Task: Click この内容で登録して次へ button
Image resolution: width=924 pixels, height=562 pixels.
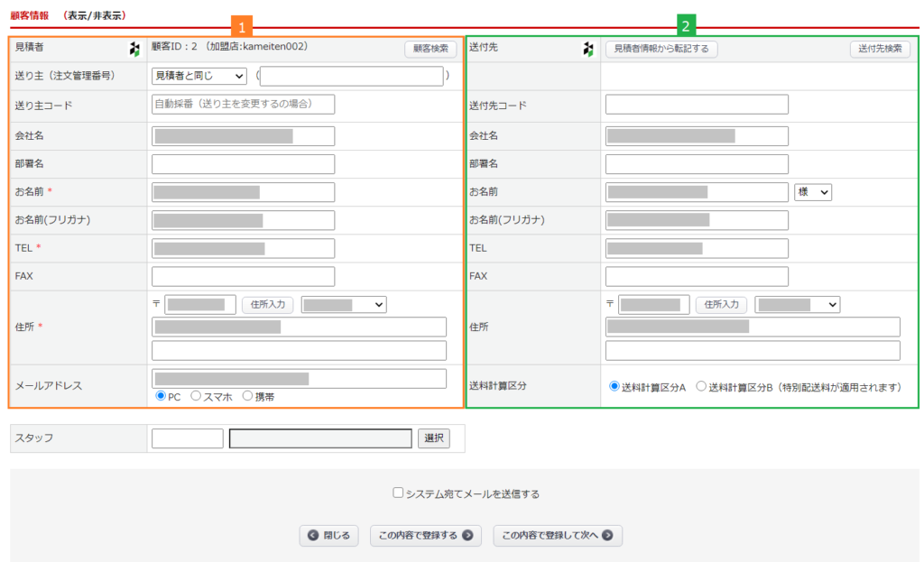Action: point(557,536)
